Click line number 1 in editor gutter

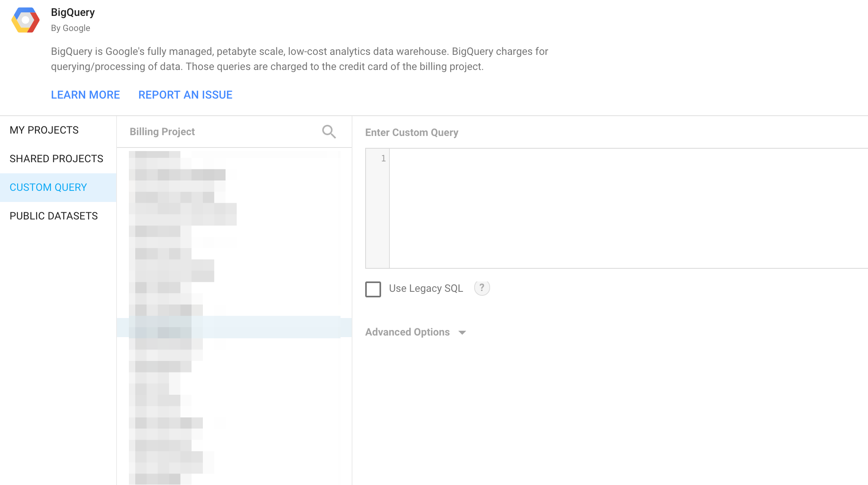pyautogui.click(x=383, y=158)
